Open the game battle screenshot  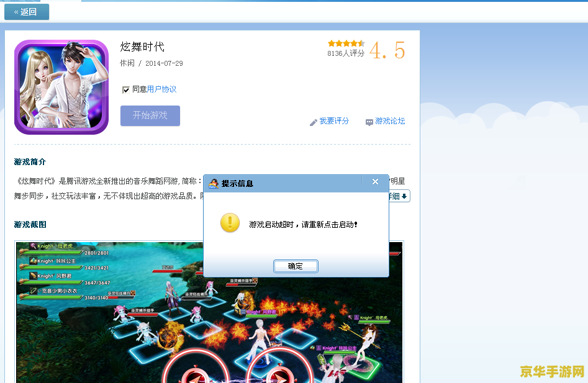click(209, 312)
